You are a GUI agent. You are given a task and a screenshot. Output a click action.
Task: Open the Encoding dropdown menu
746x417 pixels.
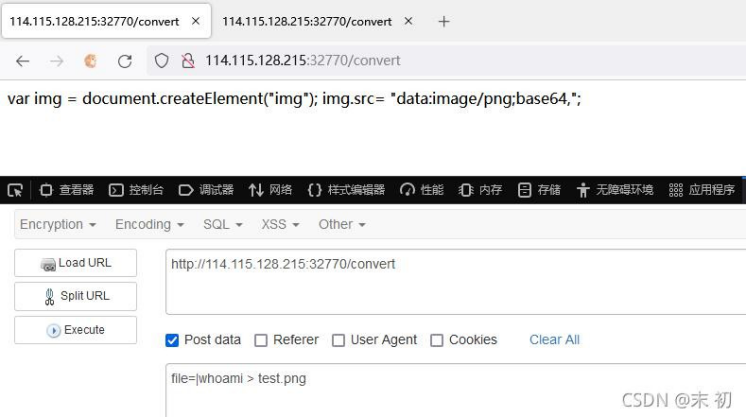149,224
